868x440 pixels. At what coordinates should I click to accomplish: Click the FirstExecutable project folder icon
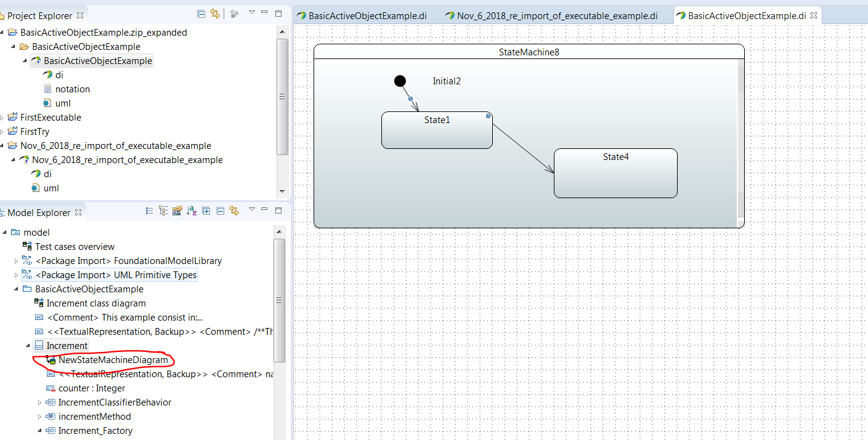(x=12, y=117)
